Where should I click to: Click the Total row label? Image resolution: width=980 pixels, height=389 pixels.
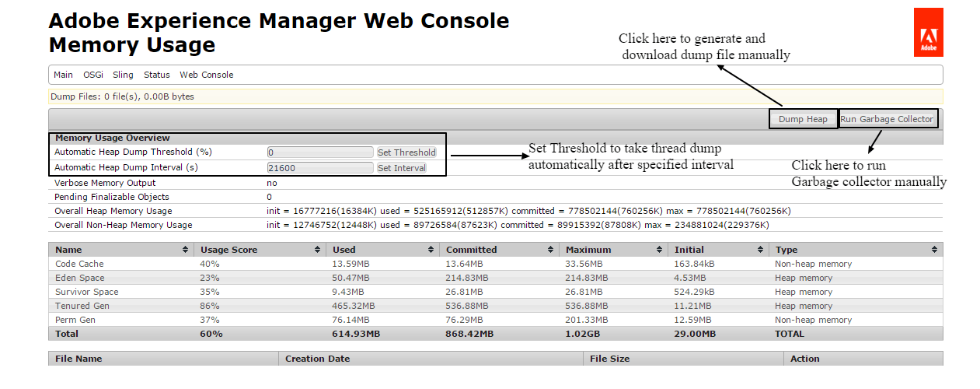(x=67, y=334)
